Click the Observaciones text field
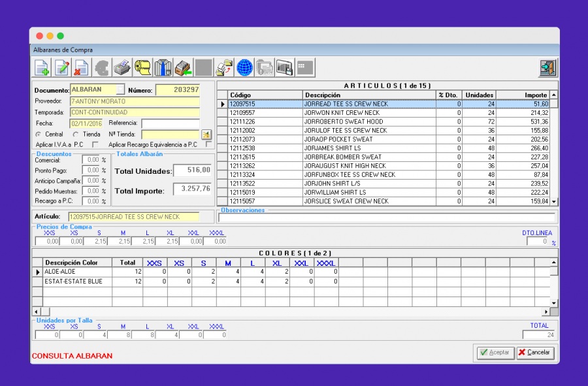This screenshot has height=386, width=588. (x=387, y=217)
